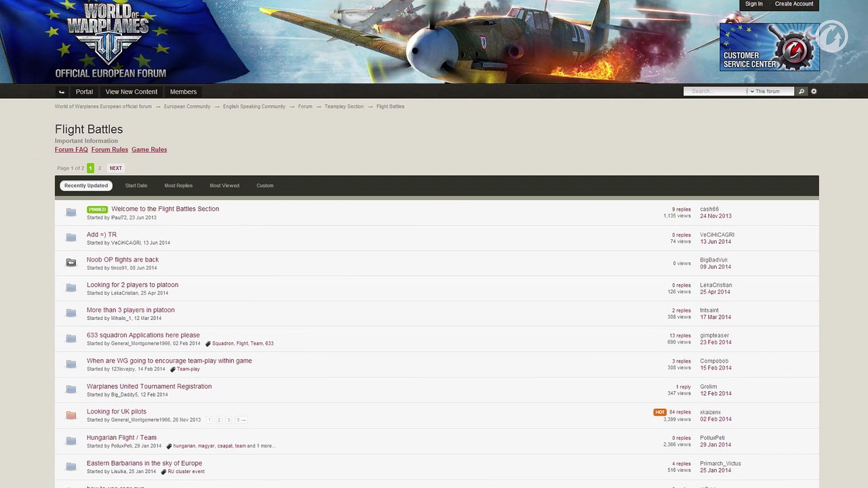Open advanced search gear icon

coord(814,91)
